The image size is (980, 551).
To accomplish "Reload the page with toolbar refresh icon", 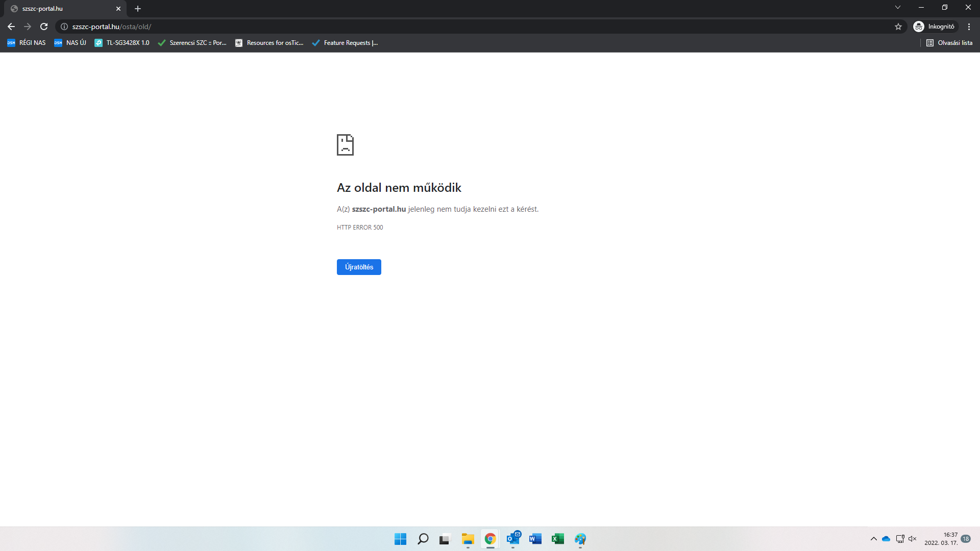I will [x=44, y=27].
